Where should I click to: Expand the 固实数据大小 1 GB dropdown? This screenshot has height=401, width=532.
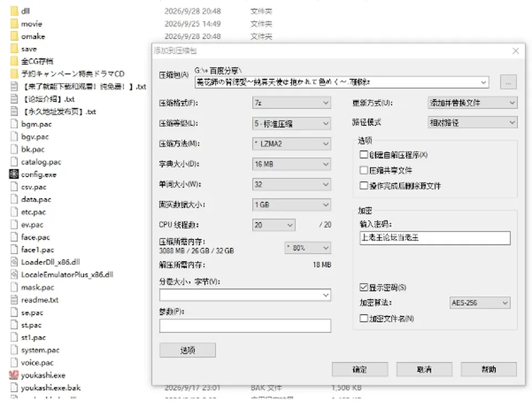[291, 205]
